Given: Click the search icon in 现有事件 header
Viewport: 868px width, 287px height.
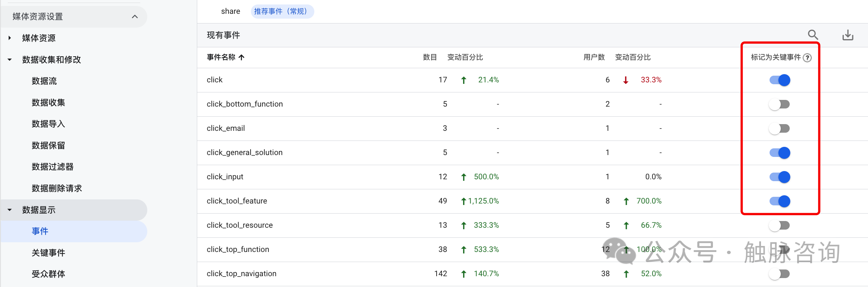Looking at the screenshot, I should tap(813, 35).
